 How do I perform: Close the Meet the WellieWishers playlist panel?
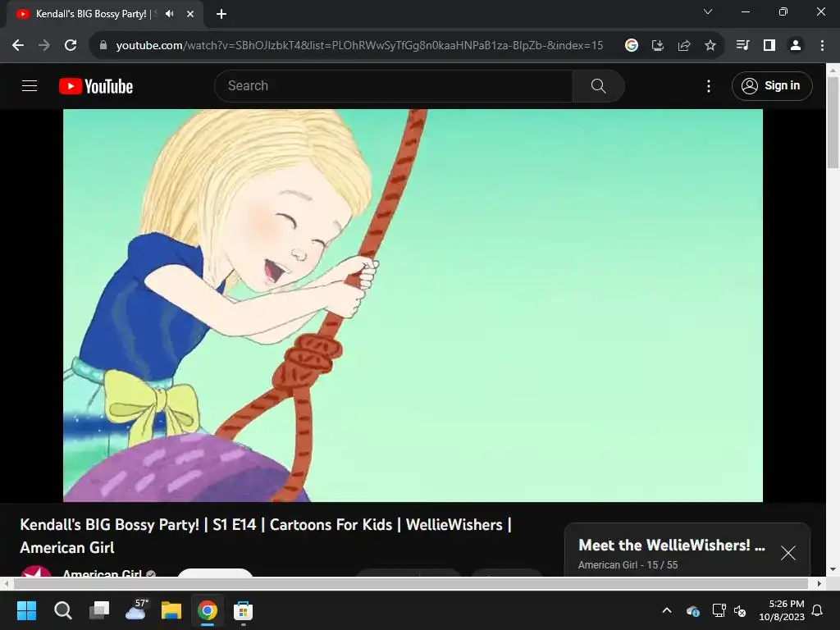coord(788,553)
